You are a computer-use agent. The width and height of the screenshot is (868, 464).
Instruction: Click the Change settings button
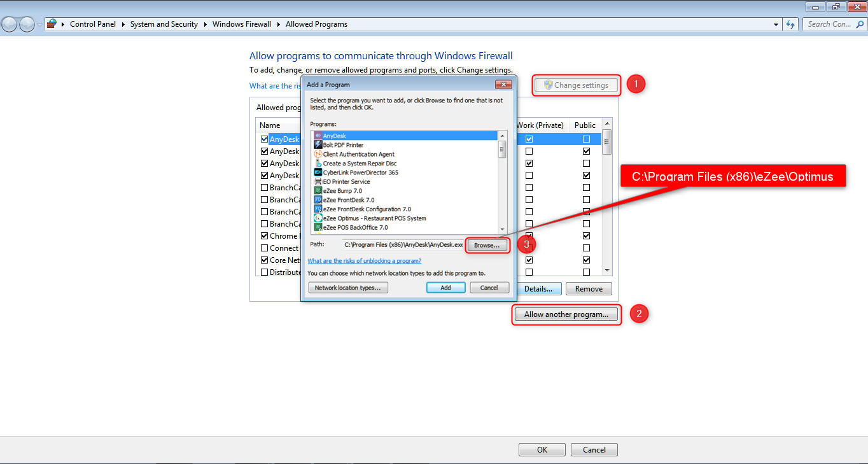click(576, 85)
